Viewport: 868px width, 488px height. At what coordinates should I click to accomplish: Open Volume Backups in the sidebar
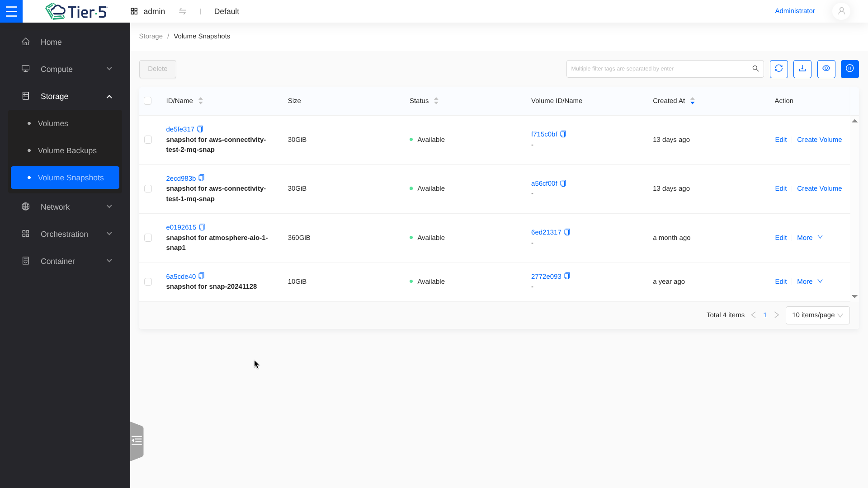point(67,150)
